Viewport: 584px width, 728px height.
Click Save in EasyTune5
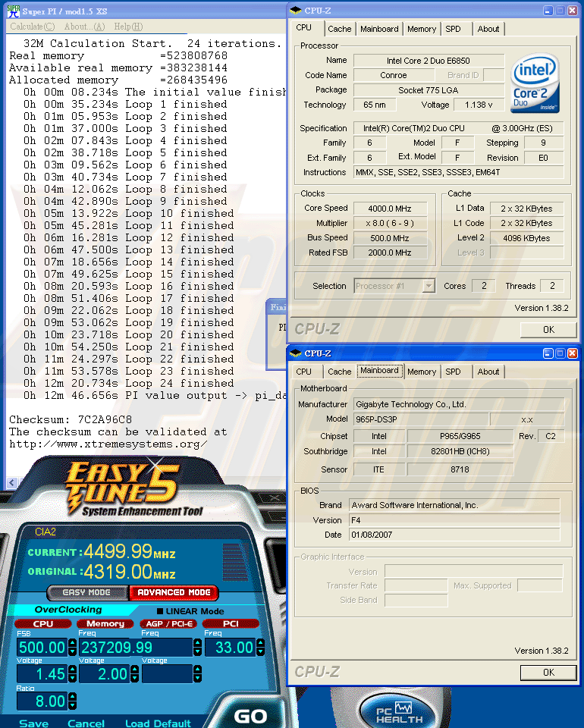33,723
